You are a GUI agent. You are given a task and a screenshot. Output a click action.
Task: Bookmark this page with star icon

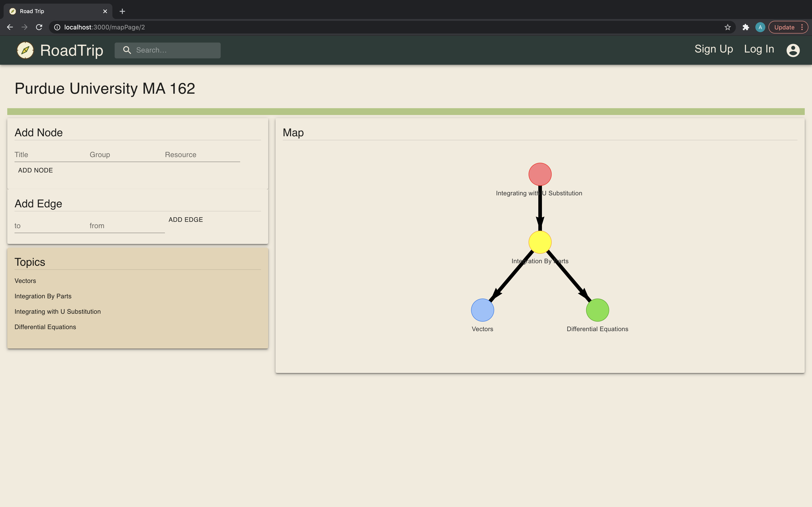[727, 27]
